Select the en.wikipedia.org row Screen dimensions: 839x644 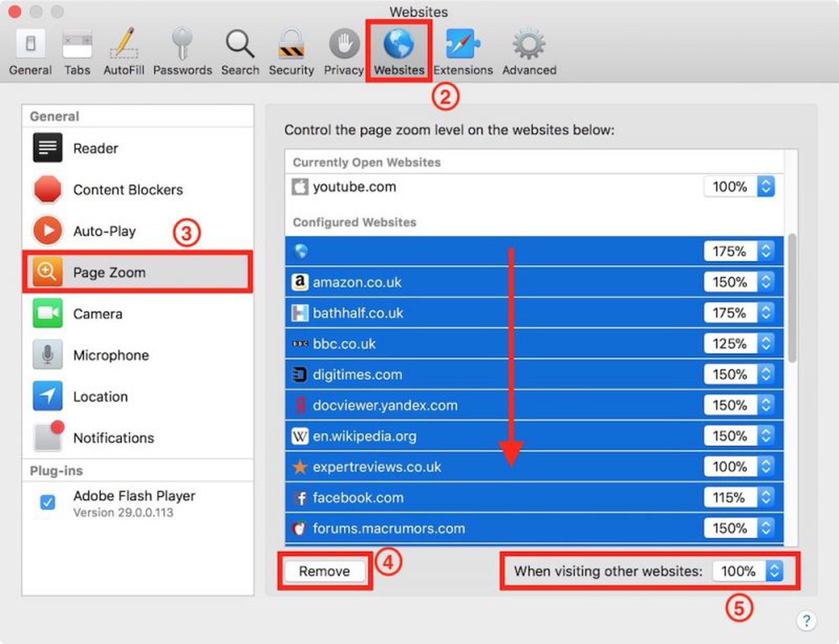pos(472,436)
